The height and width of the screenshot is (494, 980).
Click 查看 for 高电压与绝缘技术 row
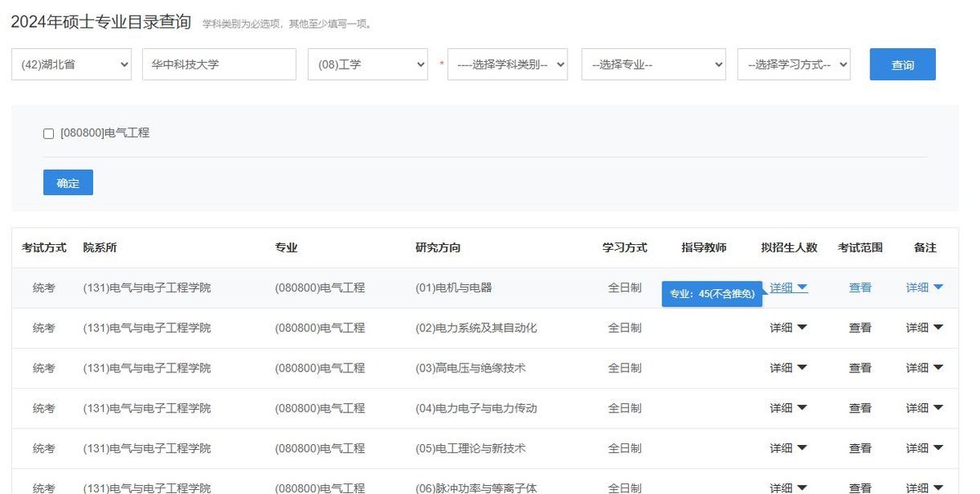tap(860, 368)
